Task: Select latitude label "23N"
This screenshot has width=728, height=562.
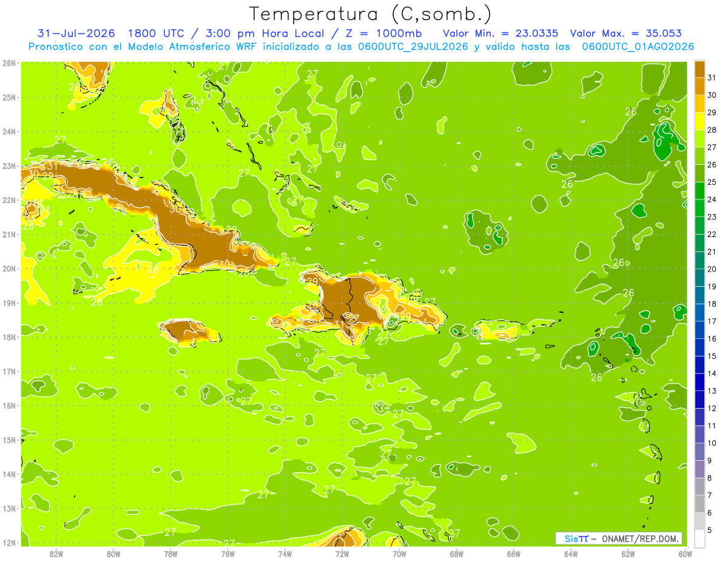Action: [x=9, y=166]
